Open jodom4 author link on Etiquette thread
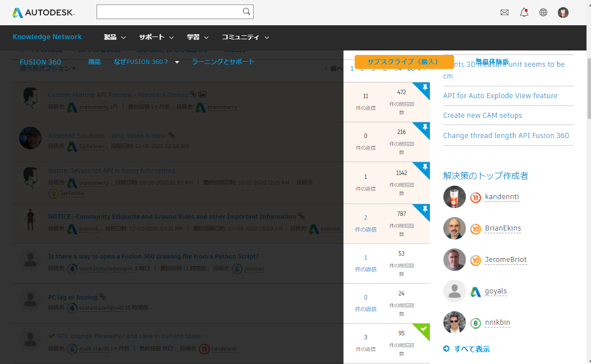The image size is (591, 364). [89, 229]
